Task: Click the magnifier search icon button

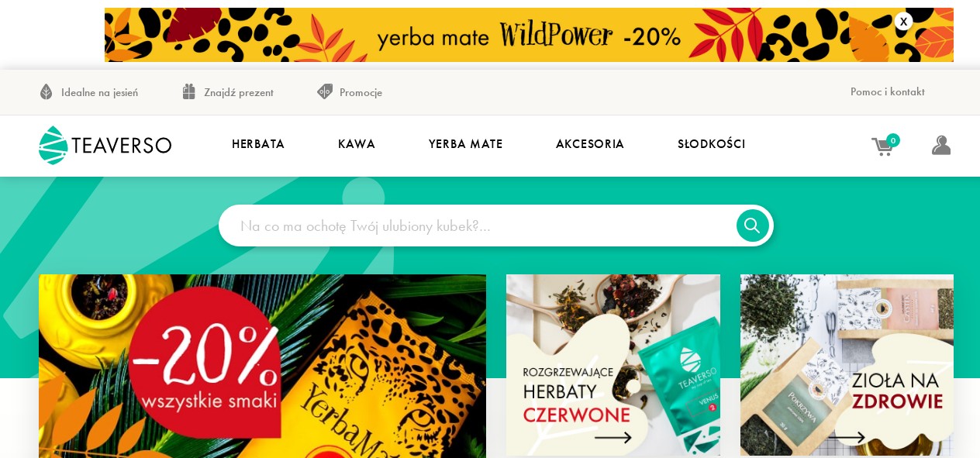Action: click(752, 226)
